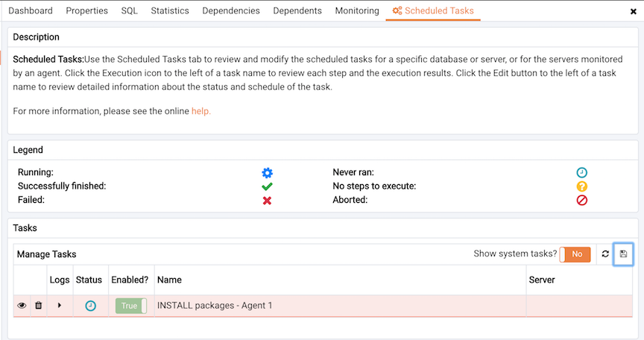The width and height of the screenshot is (644, 340).
Task: Open the Statistics tab
Action: 170,10
